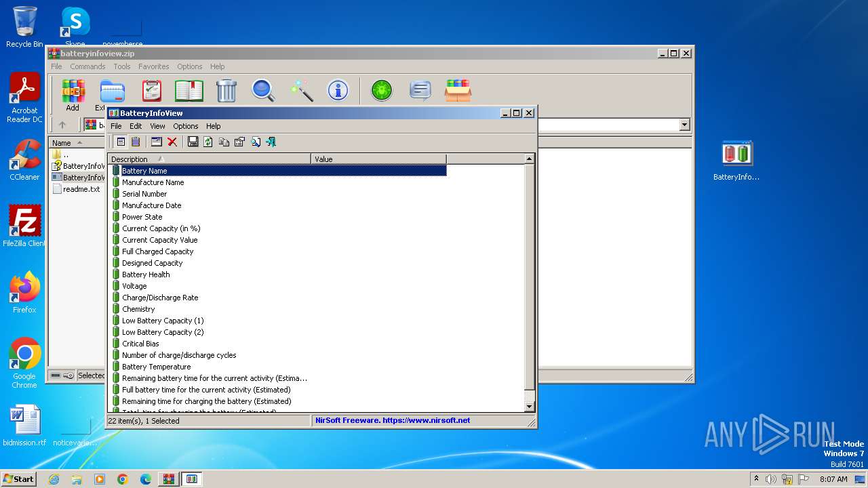Select bidmission.rtf desktop file

24,426
